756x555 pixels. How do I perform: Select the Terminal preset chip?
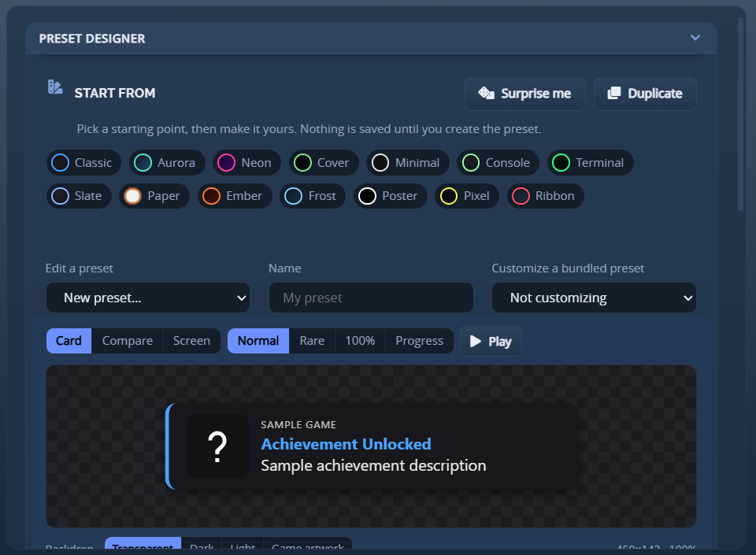[590, 163]
